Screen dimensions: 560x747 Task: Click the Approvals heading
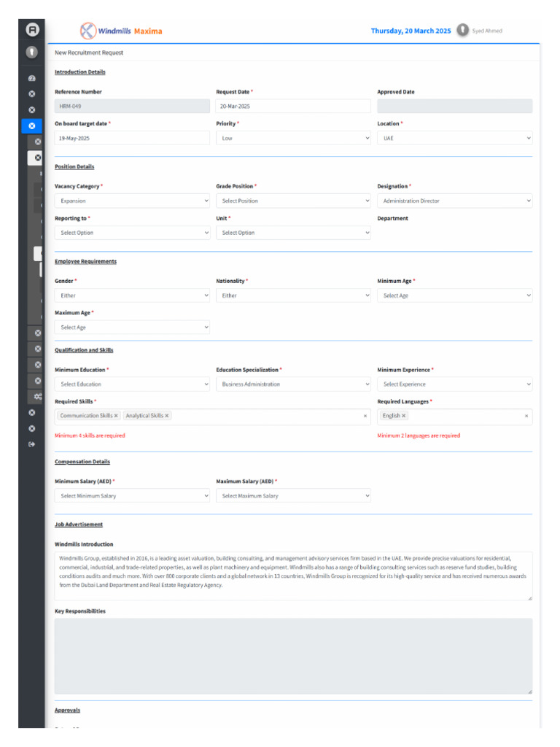tap(67, 711)
